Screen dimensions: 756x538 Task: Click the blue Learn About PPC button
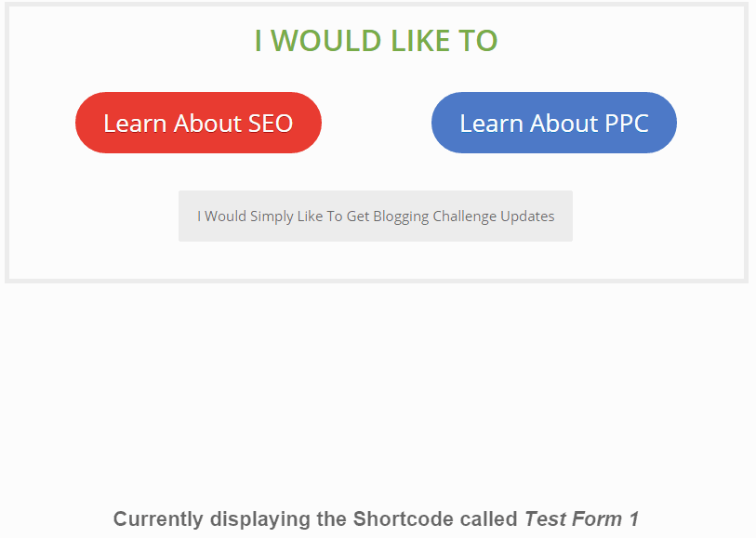tap(553, 123)
